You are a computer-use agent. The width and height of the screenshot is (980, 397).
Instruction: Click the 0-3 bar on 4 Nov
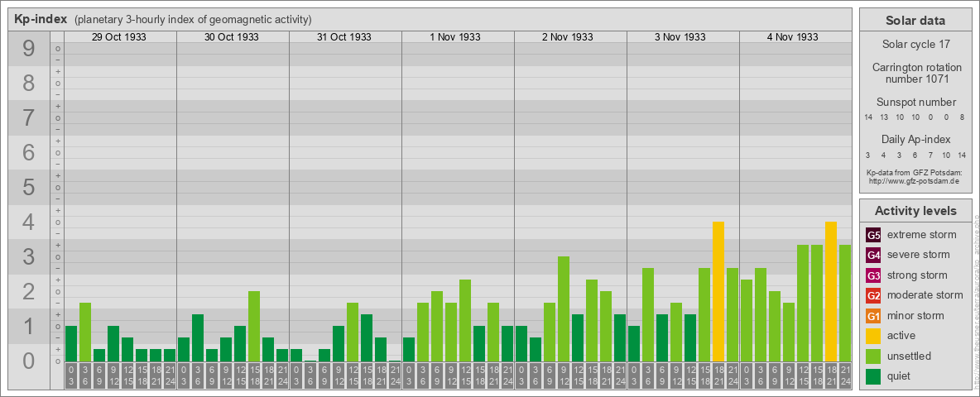click(747, 320)
